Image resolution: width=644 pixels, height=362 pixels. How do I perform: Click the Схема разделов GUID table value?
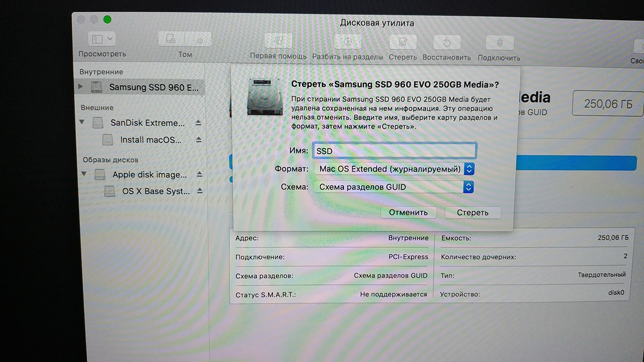pyautogui.click(x=391, y=276)
